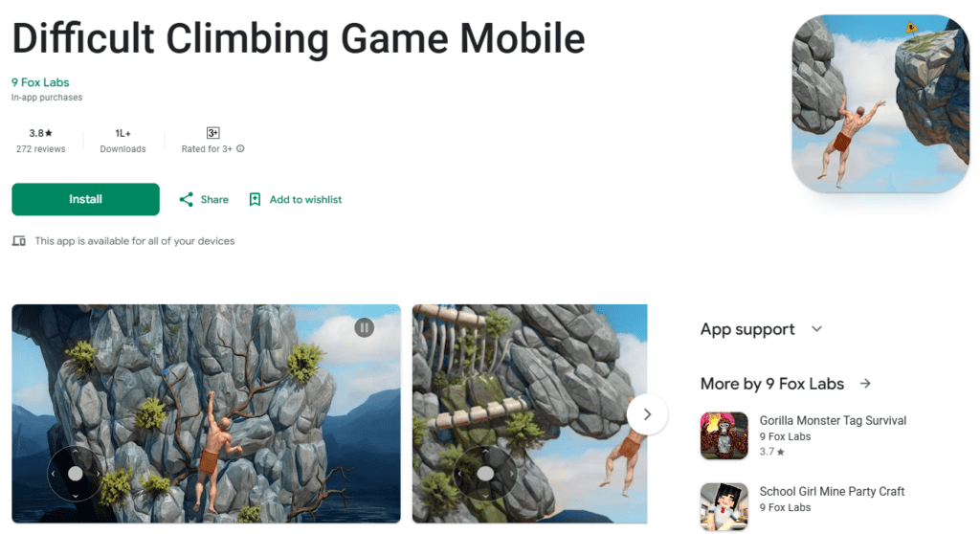Open the School Girl Mine Party Craft title
The width and height of the screenshot is (980, 534).
coord(832,492)
